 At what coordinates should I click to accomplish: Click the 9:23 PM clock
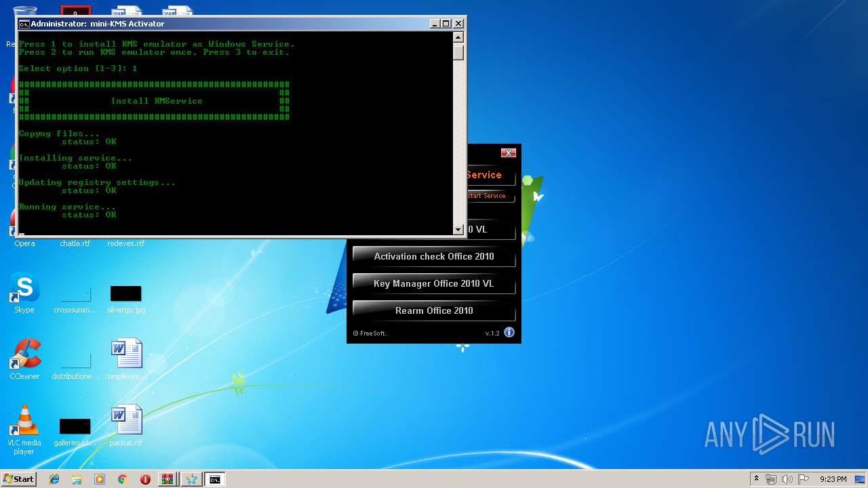click(x=833, y=479)
